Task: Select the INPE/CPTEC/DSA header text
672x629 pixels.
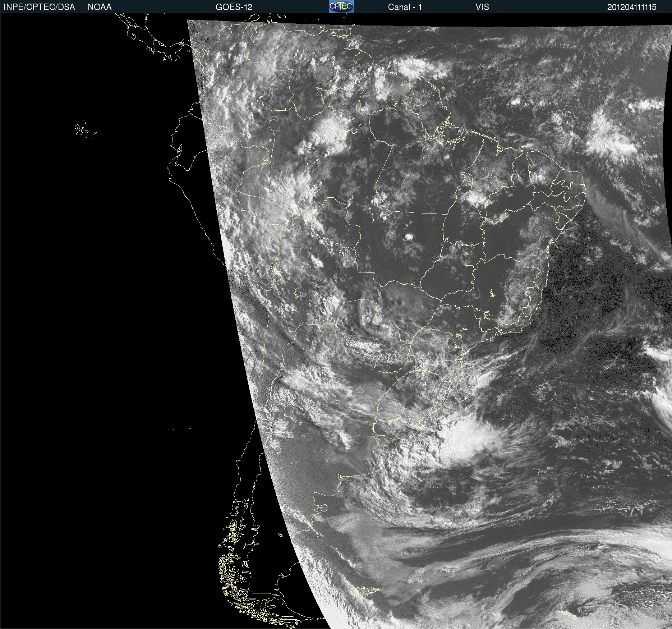Action: (39, 7)
